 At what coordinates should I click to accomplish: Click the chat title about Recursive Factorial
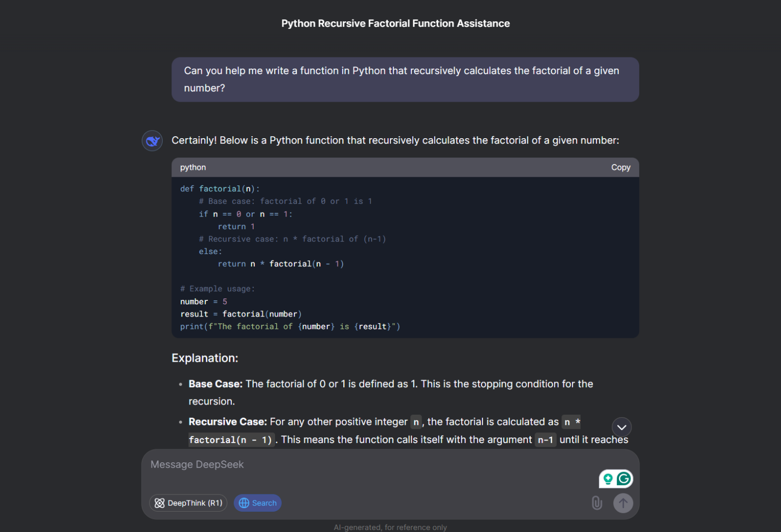point(395,23)
